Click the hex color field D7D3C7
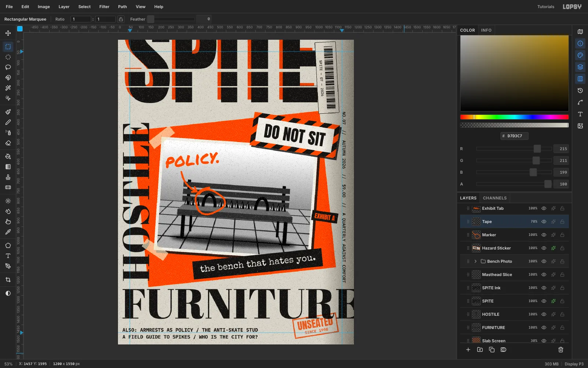Image resolution: width=588 pixels, height=368 pixels. (514, 136)
